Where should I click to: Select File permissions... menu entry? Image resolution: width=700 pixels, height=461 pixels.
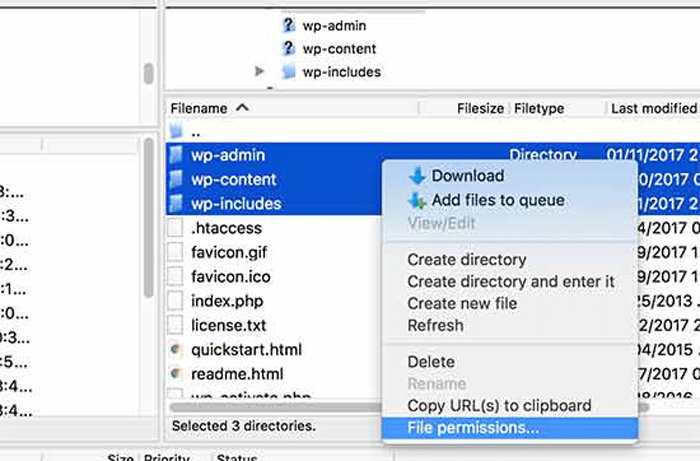[472, 429]
